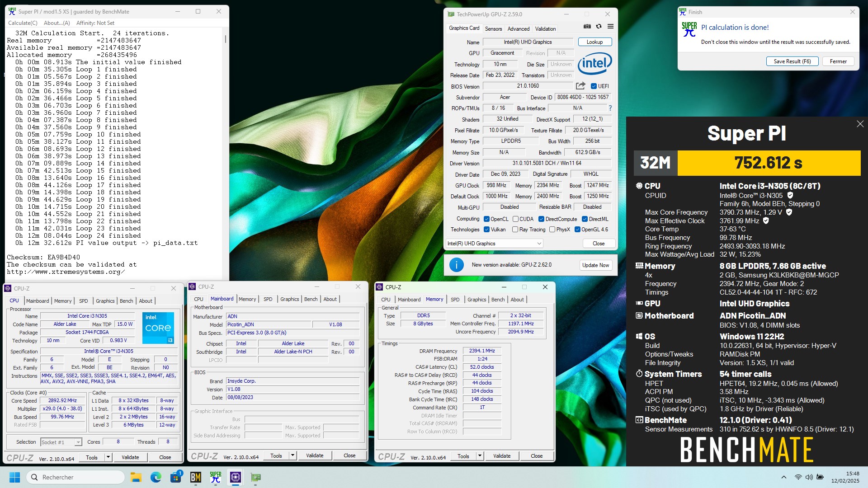868x488 pixels.
Task: Open the Bench tab in CPU-Z processor window
Action: (127, 301)
